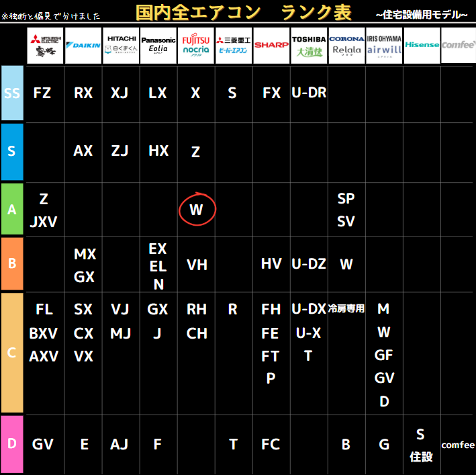Screen dimensions: 476x475
Task: Select RX in the Daikin column
Action: 83,93
